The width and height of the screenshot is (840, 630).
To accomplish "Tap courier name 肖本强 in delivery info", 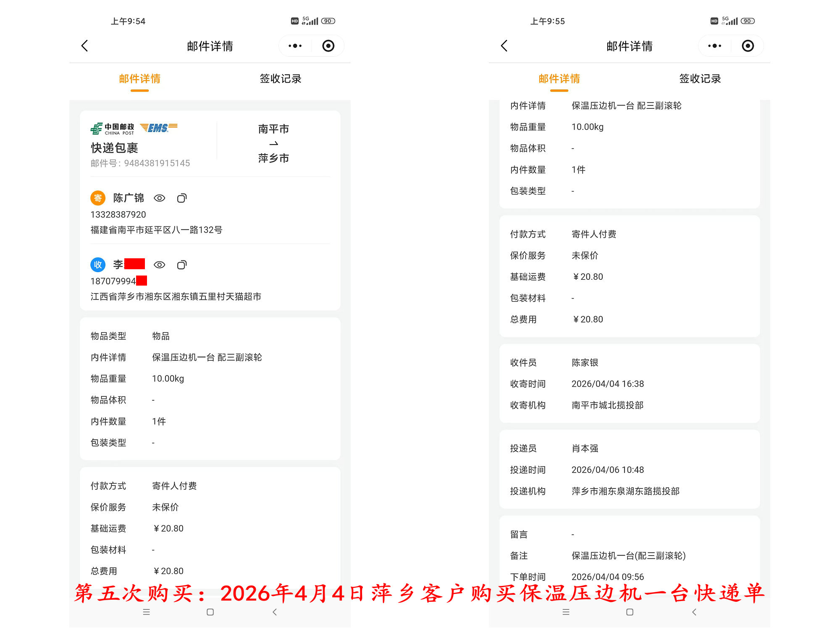I will pos(585,448).
